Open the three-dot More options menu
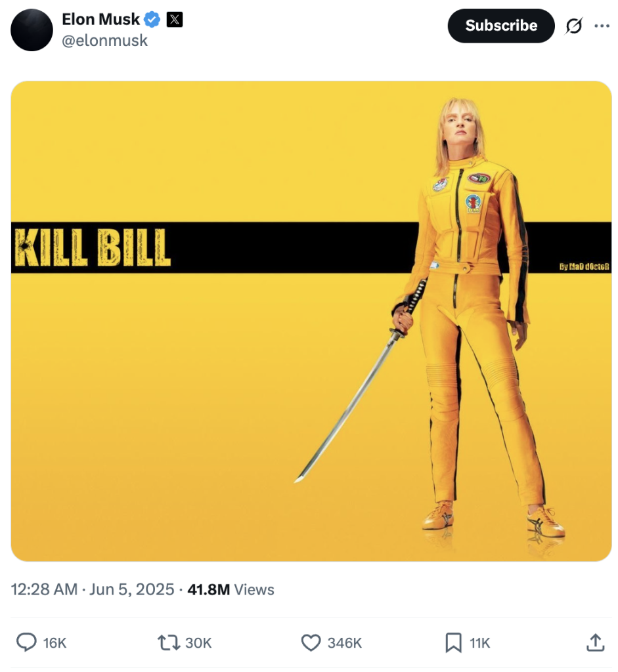618x672 pixels. click(602, 26)
